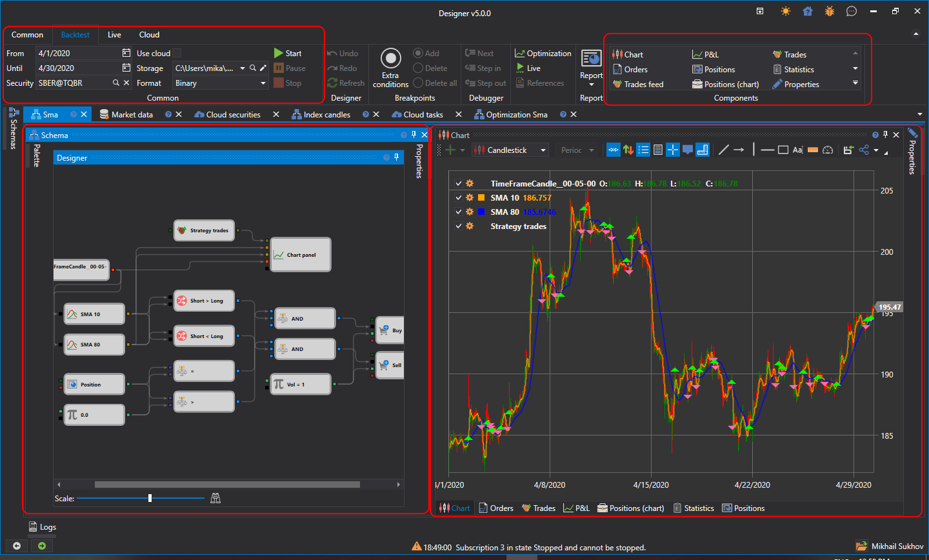Open the Market data tab
Image resolution: width=929 pixels, height=560 pixels.
[x=132, y=115]
